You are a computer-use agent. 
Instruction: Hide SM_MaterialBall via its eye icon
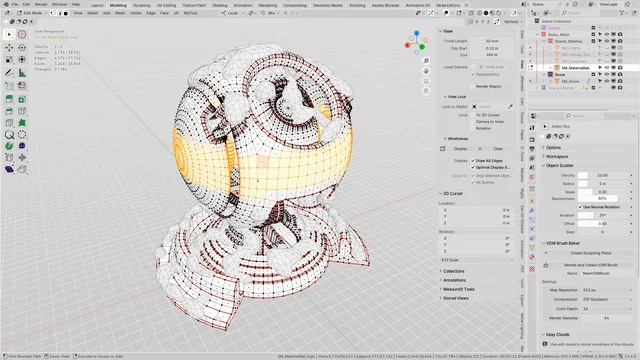(607, 68)
